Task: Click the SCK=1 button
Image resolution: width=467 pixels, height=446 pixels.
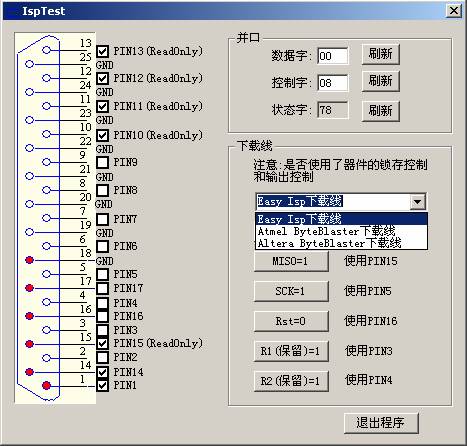Action: click(291, 291)
